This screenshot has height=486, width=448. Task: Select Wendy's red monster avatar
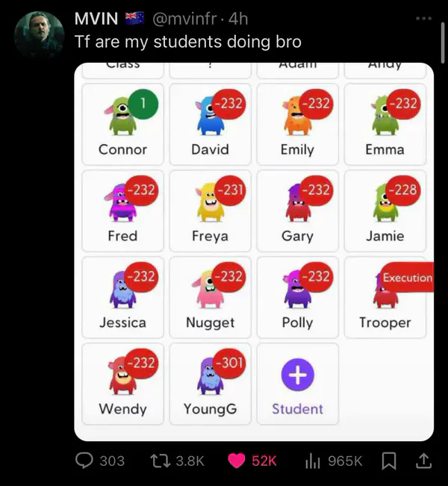[x=122, y=376]
